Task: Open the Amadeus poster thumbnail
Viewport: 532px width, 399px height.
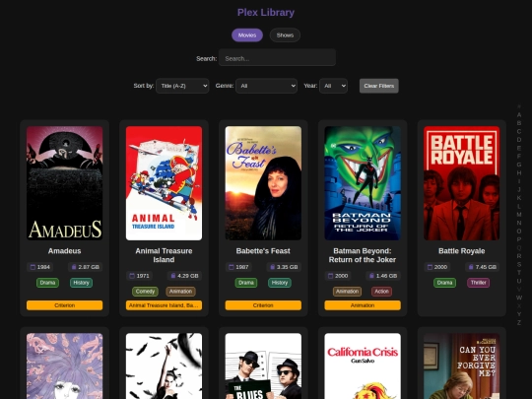Action: point(64,183)
